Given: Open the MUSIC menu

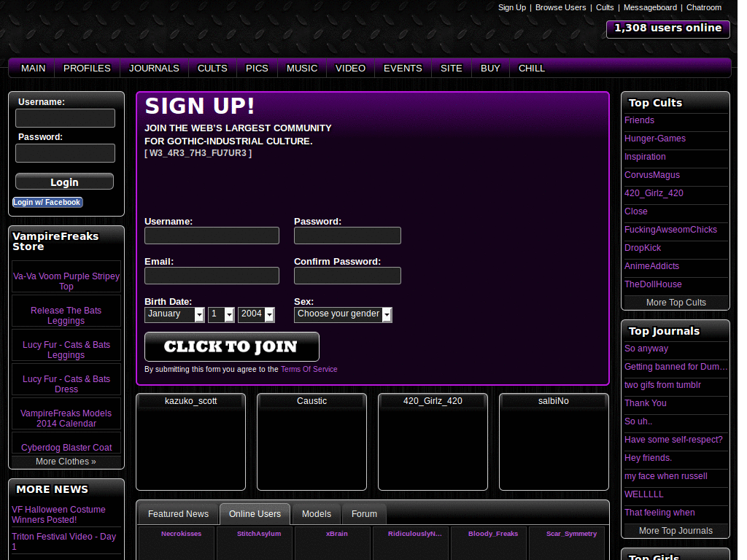Looking at the screenshot, I should (302, 68).
